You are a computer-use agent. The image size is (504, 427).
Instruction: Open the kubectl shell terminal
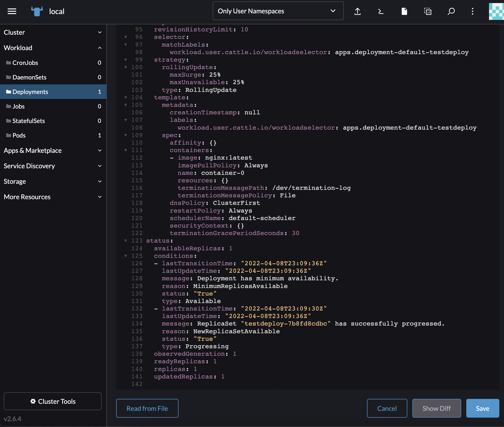point(380,11)
